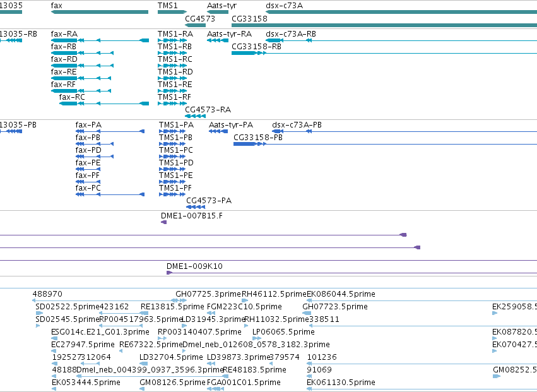This screenshot has width=537, height=392.
Task: Select the TMS1 gene label
Action: click(x=167, y=6)
